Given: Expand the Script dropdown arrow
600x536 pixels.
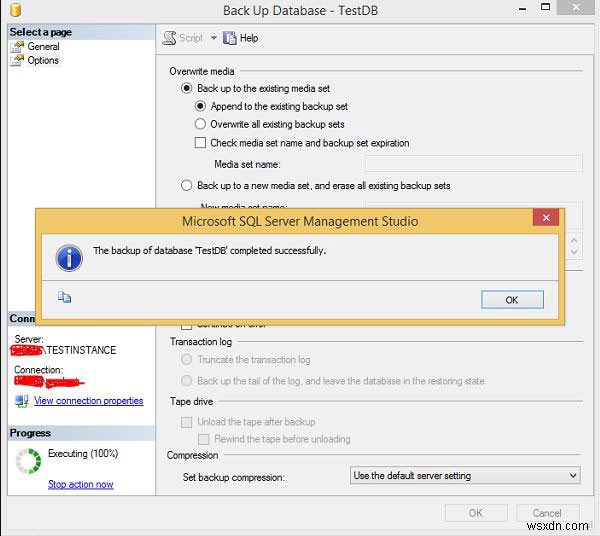Looking at the screenshot, I should coord(214,38).
